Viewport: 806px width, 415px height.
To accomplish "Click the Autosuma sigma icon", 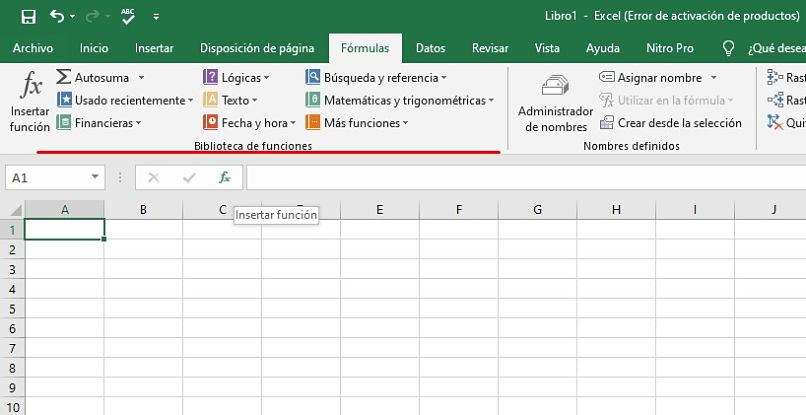I will click(64, 77).
